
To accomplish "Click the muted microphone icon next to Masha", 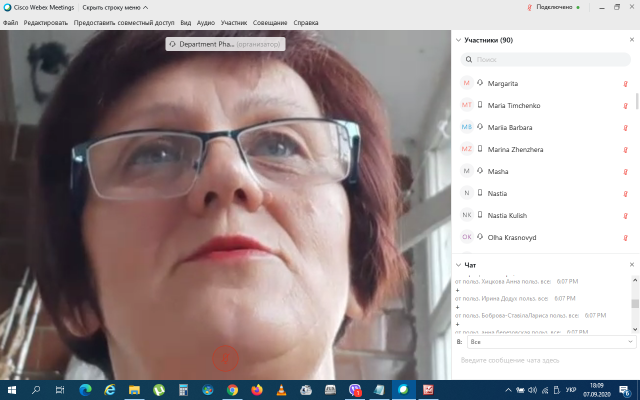I will [625, 172].
